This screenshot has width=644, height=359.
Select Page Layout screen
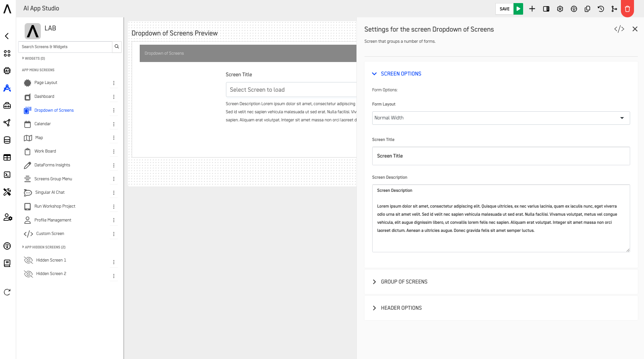(x=46, y=83)
